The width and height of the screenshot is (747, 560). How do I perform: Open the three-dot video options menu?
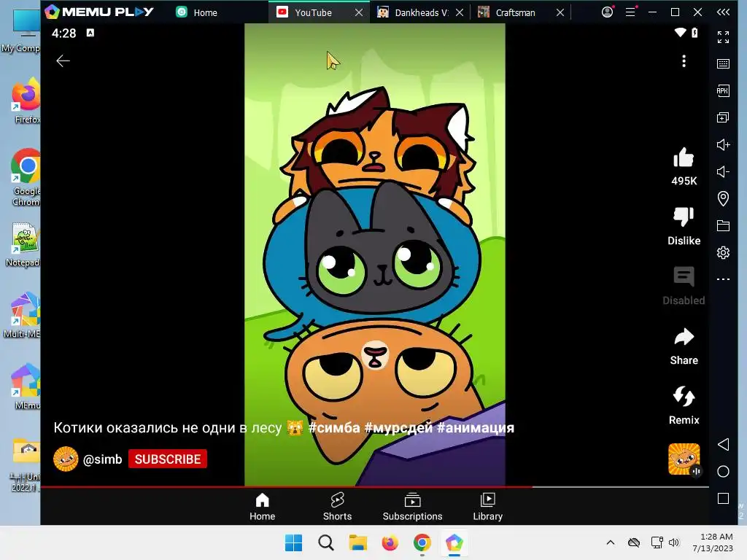coord(684,61)
